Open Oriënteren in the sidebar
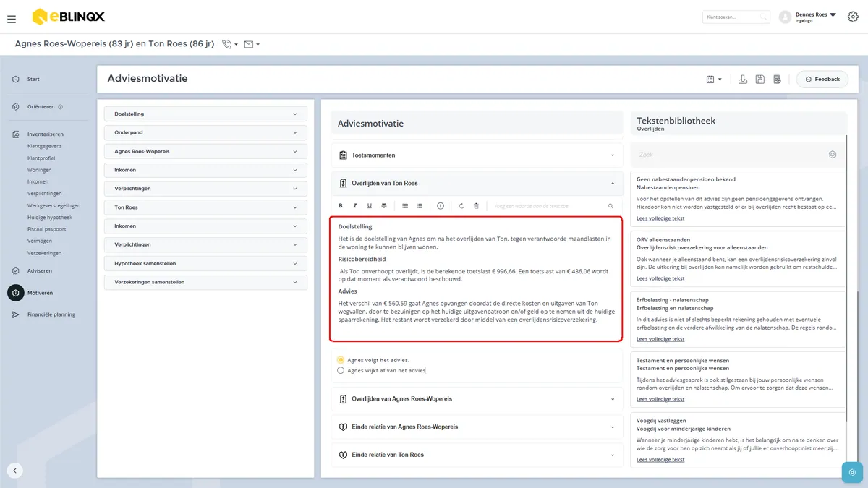 click(41, 107)
